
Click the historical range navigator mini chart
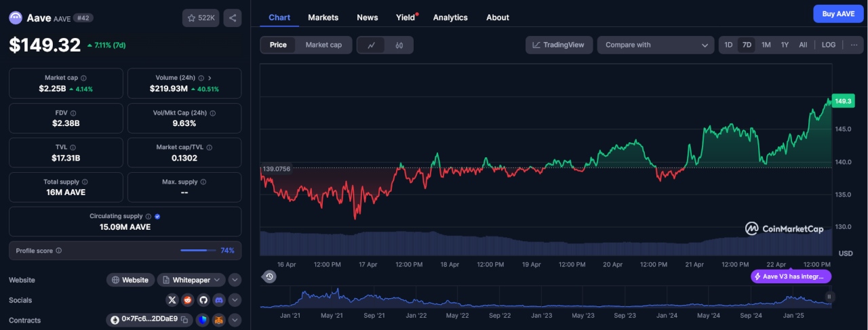(x=547, y=297)
